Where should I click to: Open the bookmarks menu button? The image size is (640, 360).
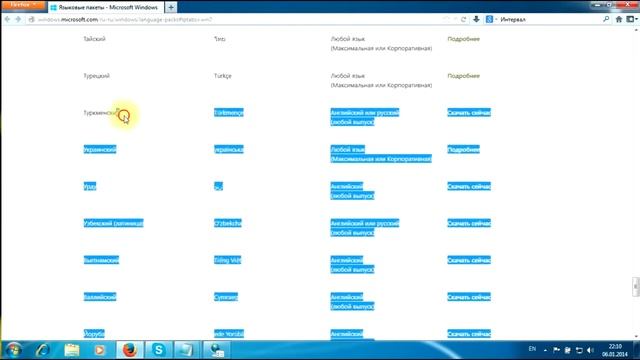click(631, 19)
